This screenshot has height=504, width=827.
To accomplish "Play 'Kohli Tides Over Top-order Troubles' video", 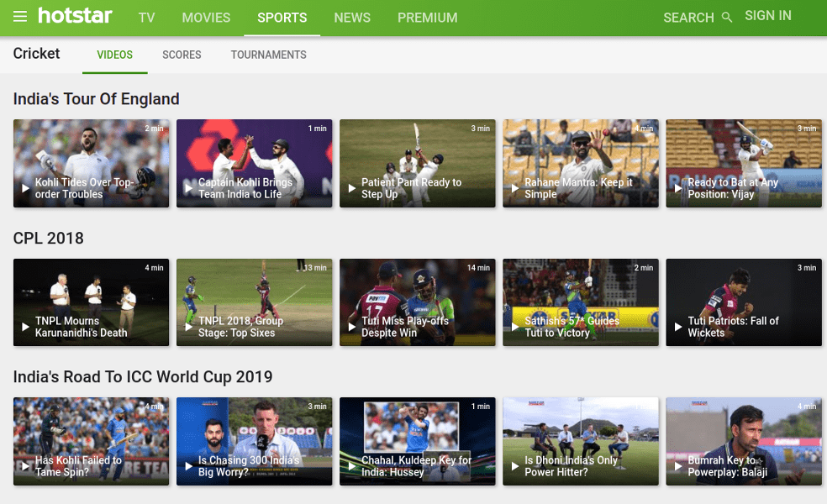I will [92, 163].
